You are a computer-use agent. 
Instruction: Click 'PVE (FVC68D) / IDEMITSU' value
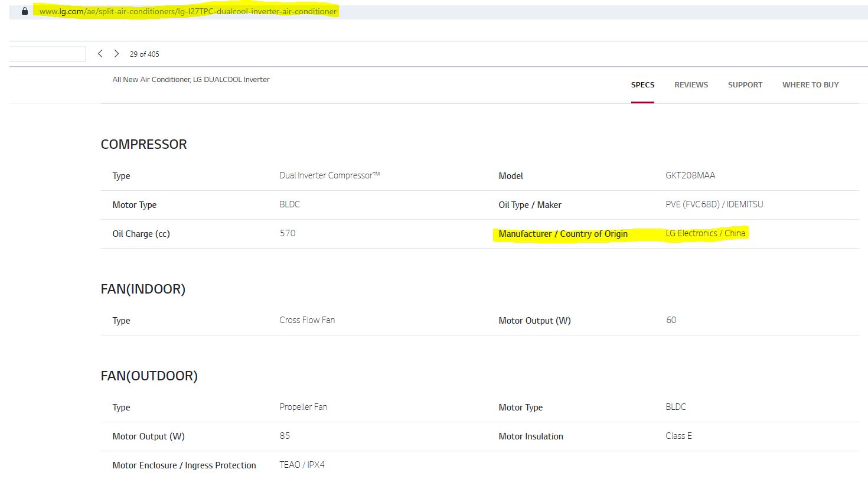pos(714,204)
